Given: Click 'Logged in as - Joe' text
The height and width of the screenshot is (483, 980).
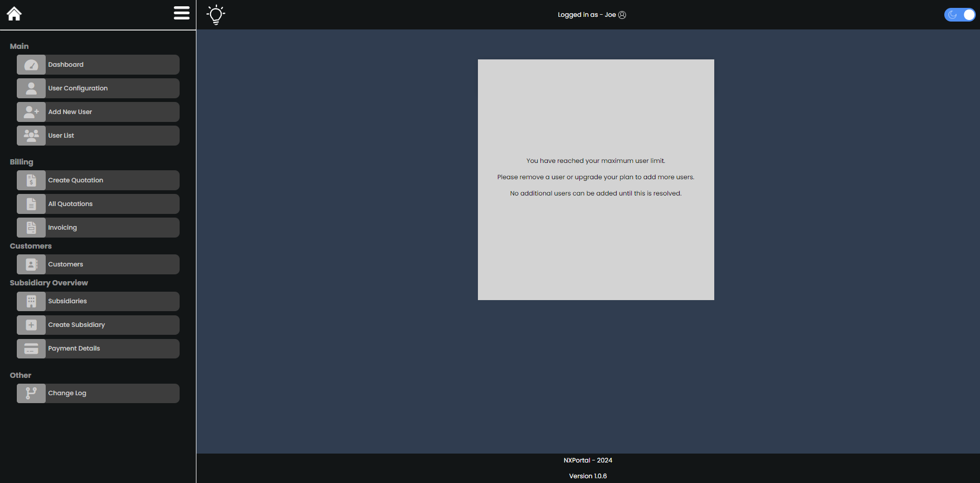Looking at the screenshot, I should pyautogui.click(x=587, y=15).
